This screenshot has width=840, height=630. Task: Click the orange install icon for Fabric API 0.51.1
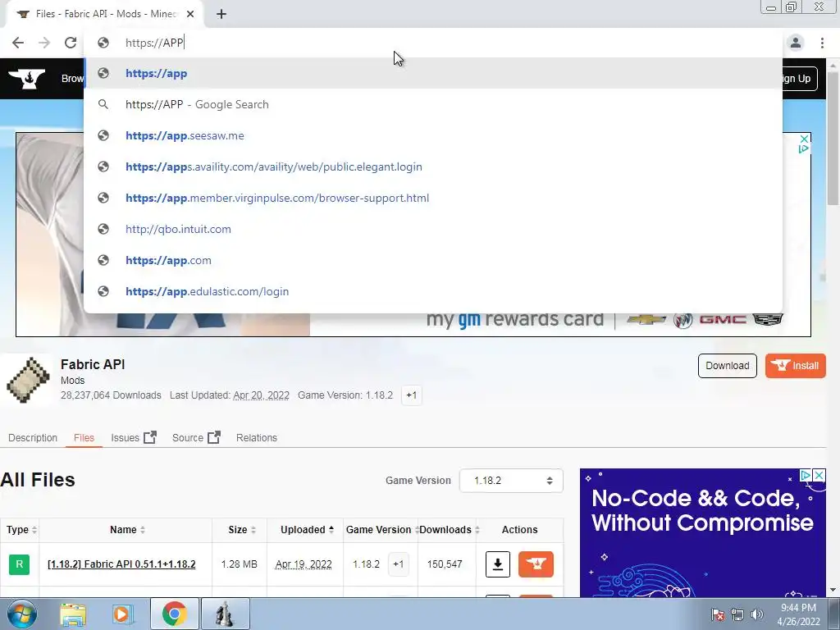pos(536,564)
